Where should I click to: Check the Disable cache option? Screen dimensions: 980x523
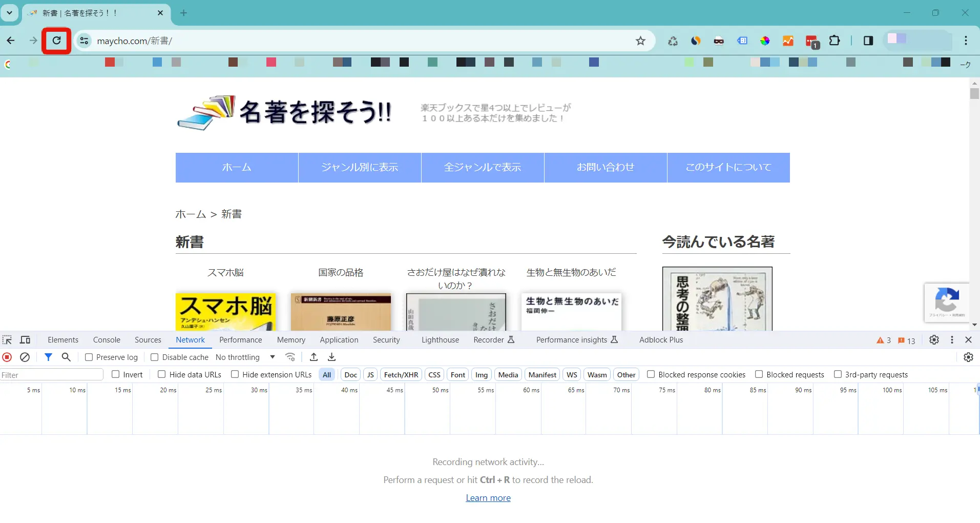click(154, 357)
